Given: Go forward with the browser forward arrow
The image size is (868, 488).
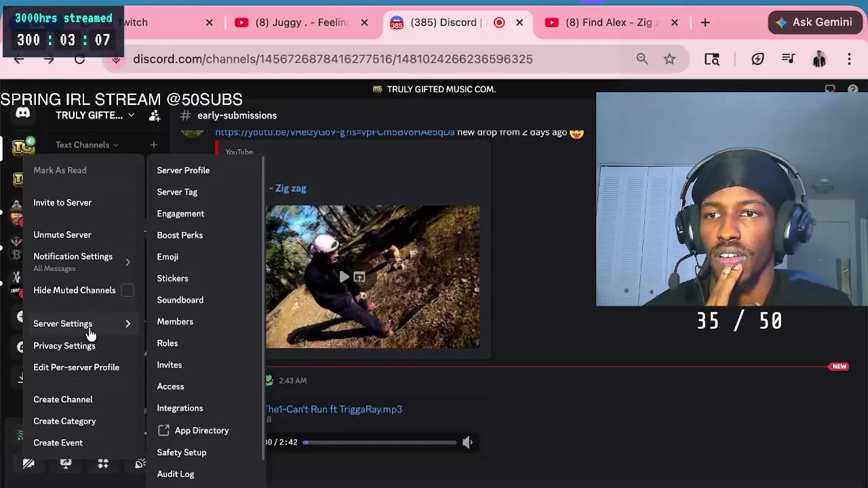Looking at the screenshot, I should [x=49, y=59].
